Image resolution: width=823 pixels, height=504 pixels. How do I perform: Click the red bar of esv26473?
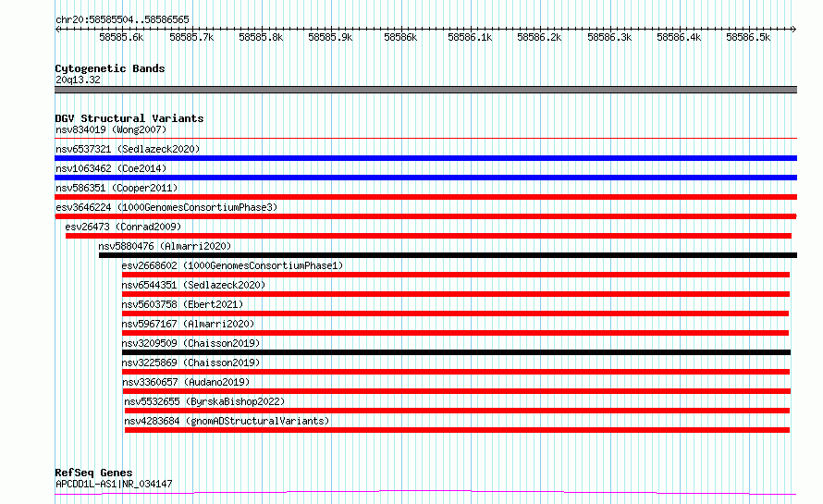tap(428, 236)
